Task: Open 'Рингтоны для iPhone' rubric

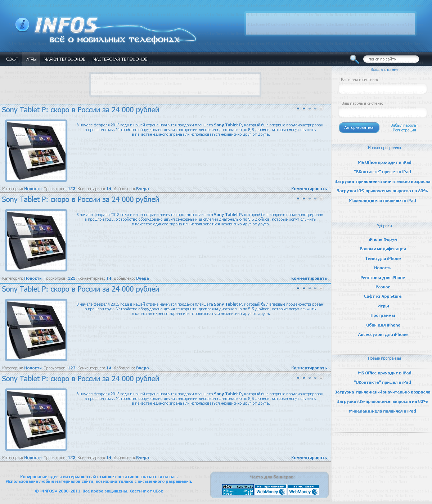Action: pos(383,278)
